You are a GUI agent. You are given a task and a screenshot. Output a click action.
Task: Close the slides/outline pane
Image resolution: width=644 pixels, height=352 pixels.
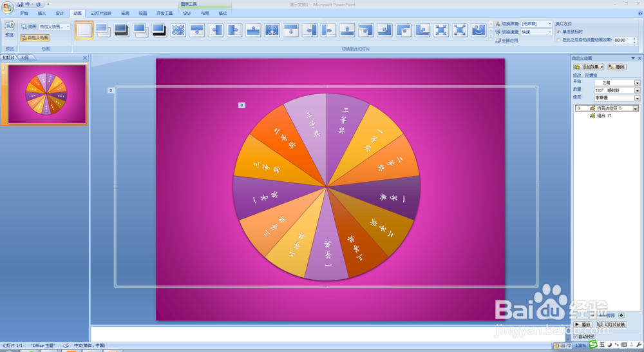click(85, 58)
